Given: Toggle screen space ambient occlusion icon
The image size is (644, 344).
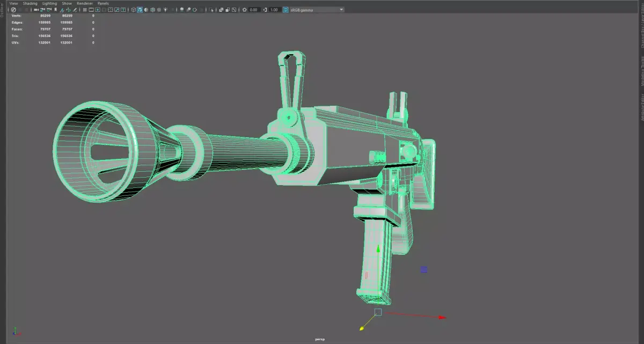Looking at the screenshot, I should [182, 10].
